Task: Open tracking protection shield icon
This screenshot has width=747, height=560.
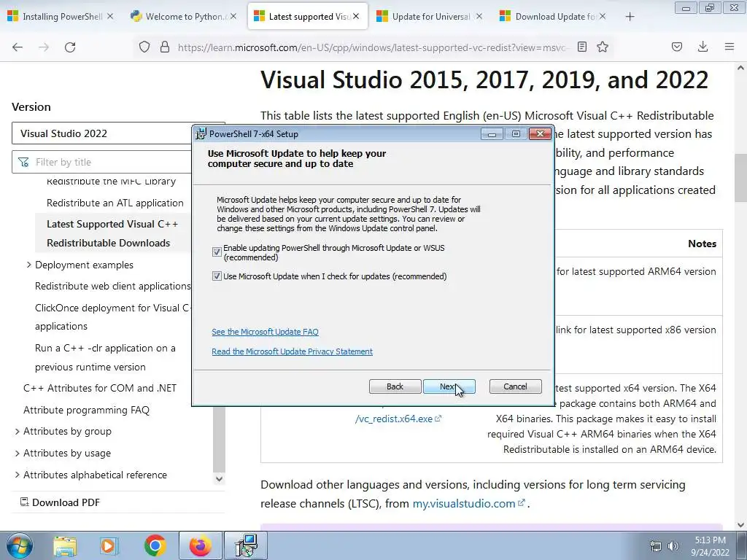Action: (144, 47)
